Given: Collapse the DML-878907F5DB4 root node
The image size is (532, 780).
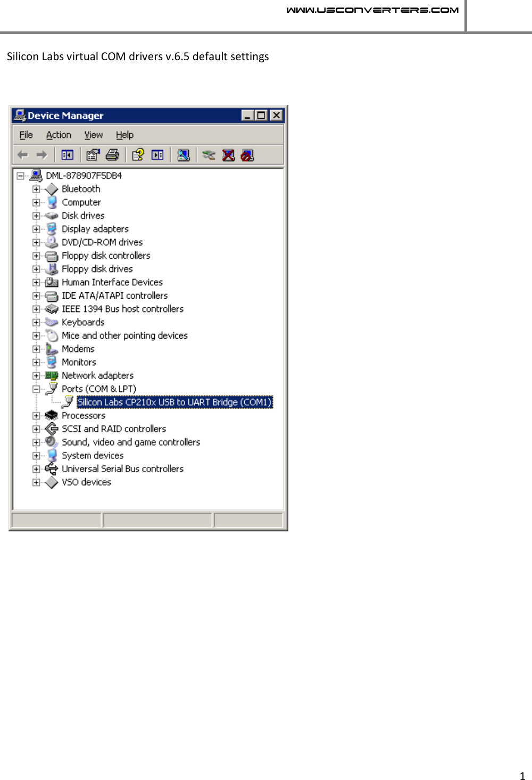Looking at the screenshot, I should [x=20, y=175].
